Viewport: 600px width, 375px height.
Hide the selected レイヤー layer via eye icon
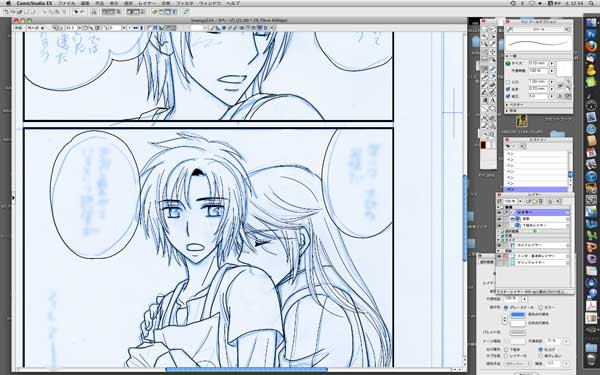coord(499,212)
